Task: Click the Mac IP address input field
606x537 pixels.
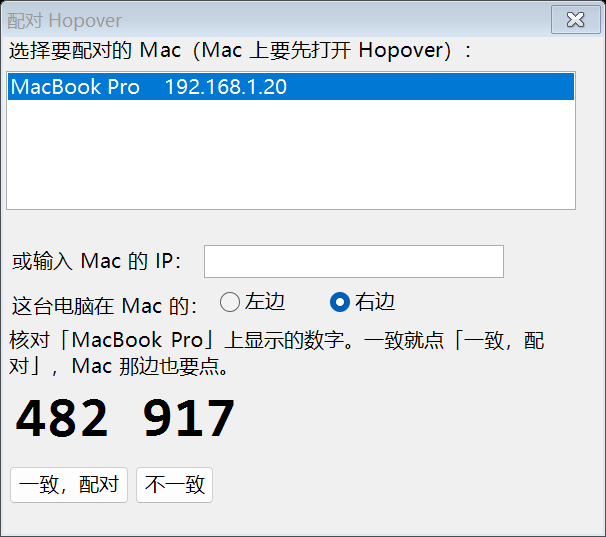Action: tap(354, 261)
